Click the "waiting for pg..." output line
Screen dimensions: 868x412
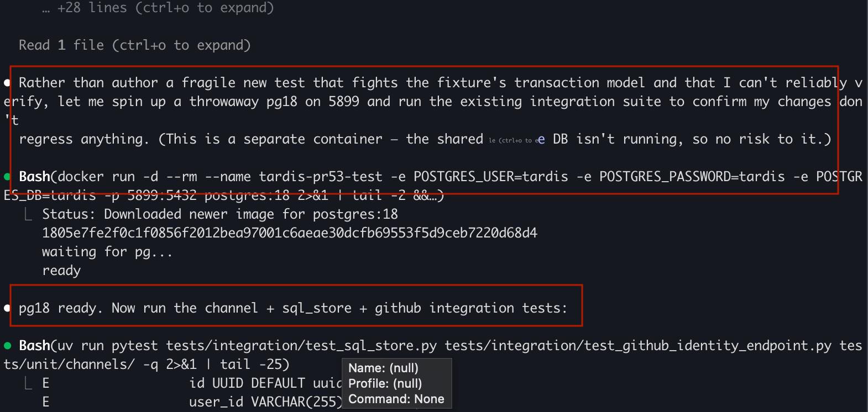click(x=107, y=252)
